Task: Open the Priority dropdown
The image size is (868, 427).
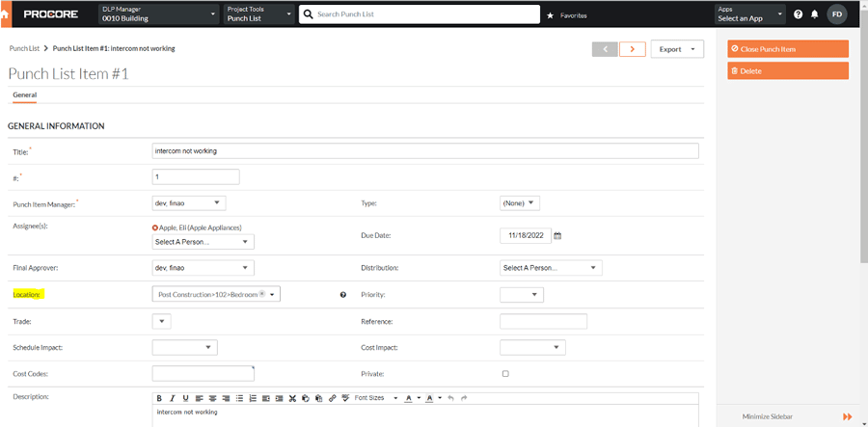Action: [x=522, y=295]
